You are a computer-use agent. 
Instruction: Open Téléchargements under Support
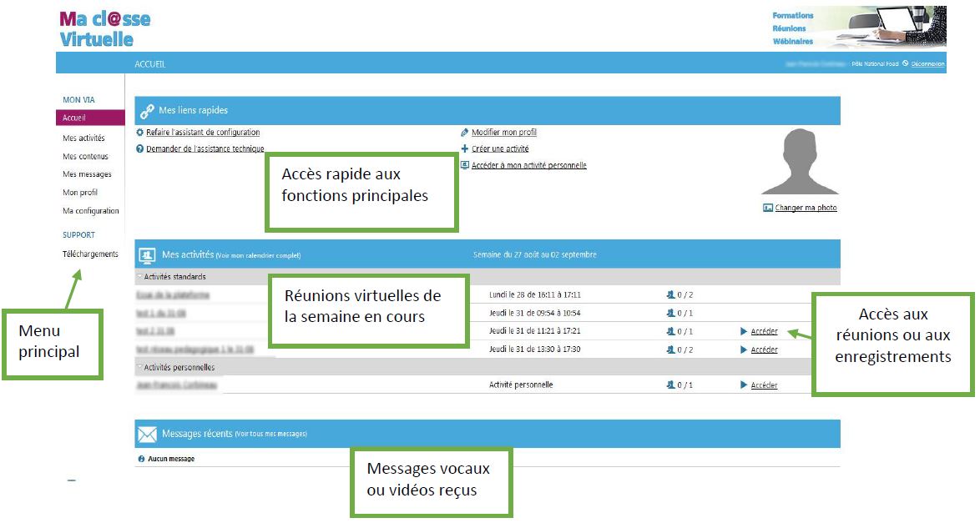(x=90, y=254)
